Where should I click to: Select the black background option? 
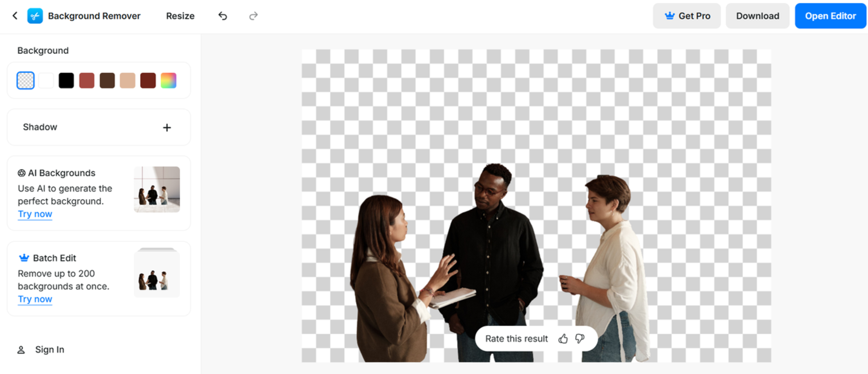click(66, 80)
